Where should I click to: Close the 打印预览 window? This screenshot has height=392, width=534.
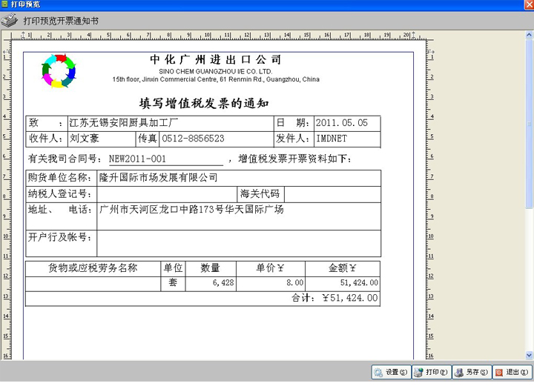tap(530, 4)
